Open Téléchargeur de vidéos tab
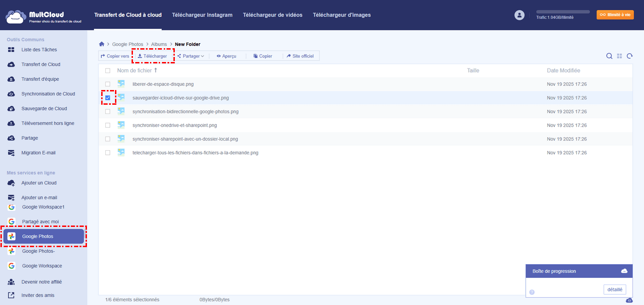This screenshot has height=305, width=644. [273, 15]
